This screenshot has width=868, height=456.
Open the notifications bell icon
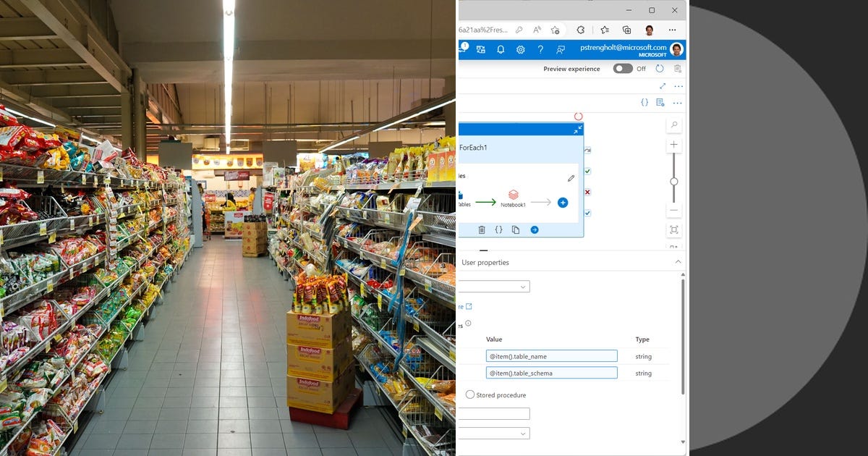[x=501, y=49]
